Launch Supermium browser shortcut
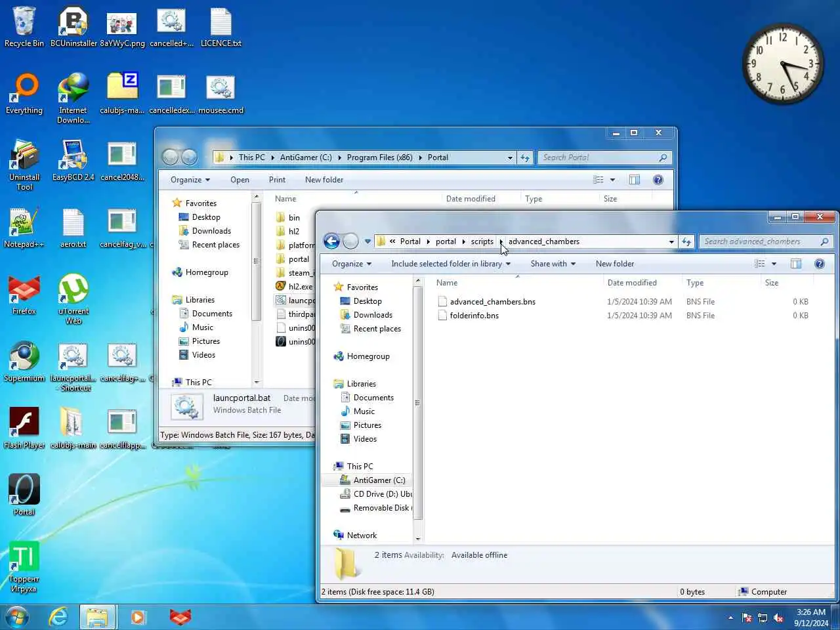 24,362
